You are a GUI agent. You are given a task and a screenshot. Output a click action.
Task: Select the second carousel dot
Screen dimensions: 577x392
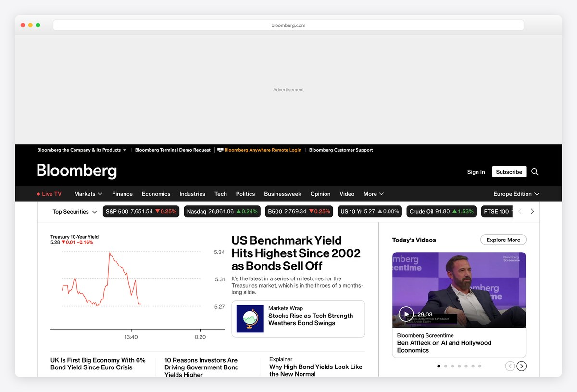tap(446, 366)
